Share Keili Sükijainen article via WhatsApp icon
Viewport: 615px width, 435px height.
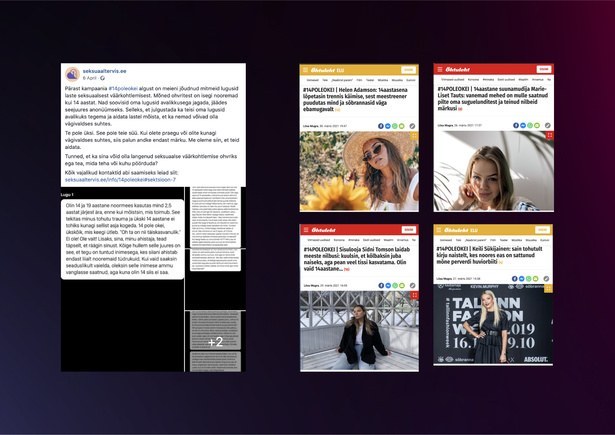537,283
